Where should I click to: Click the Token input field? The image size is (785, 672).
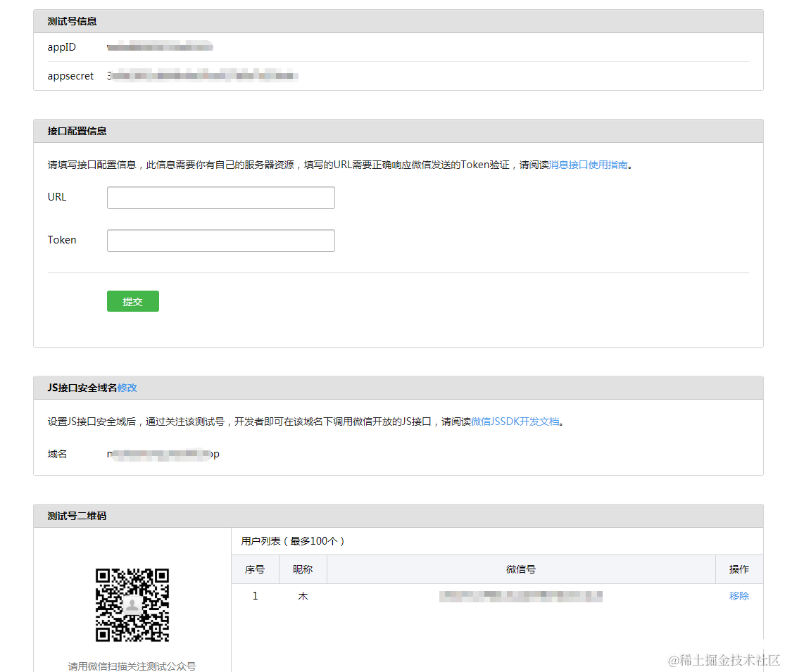coord(221,241)
